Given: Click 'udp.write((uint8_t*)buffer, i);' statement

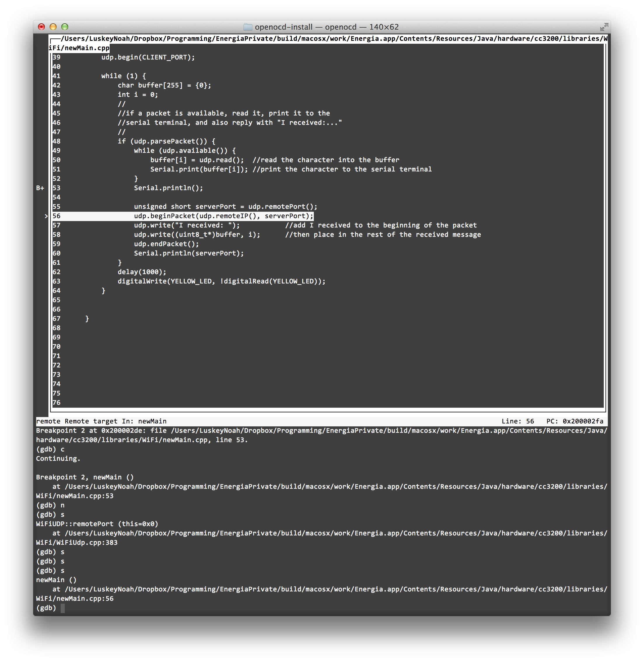Looking at the screenshot, I should coord(197,234).
